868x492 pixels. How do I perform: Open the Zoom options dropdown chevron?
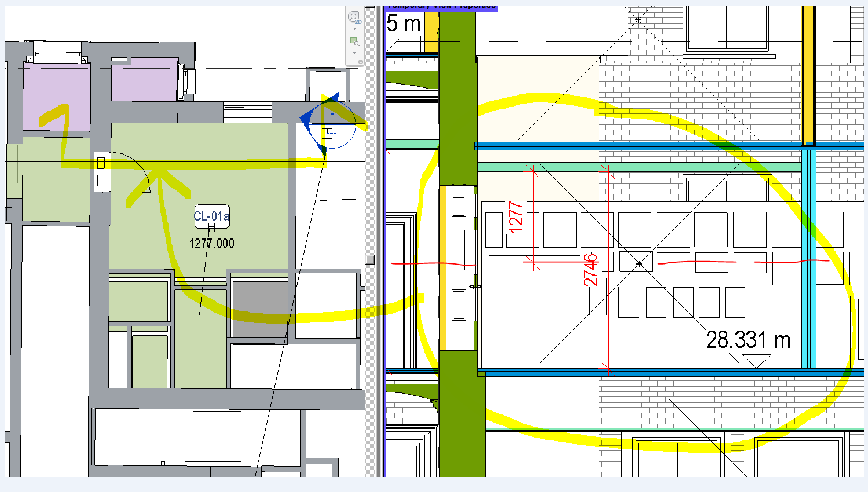354,53
